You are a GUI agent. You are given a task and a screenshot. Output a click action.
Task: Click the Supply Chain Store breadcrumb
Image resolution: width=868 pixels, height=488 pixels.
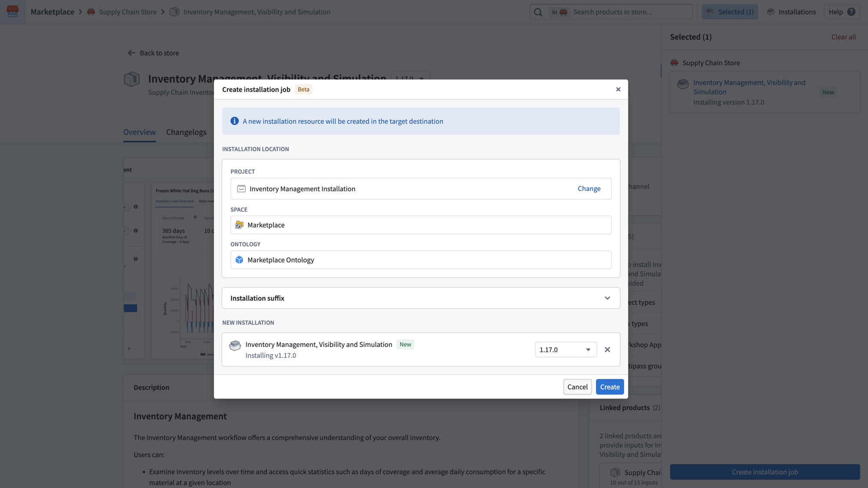[128, 12]
